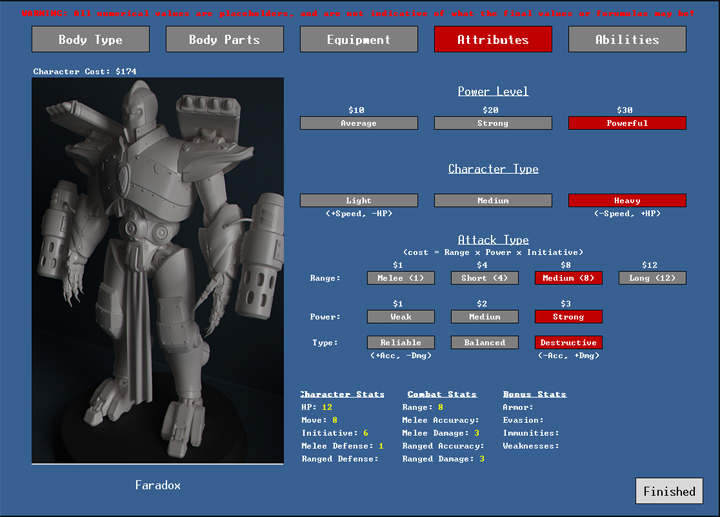Click the Power Level heading
Image resolution: width=720 pixels, height=517 pixels.
(x=493, y=91)
